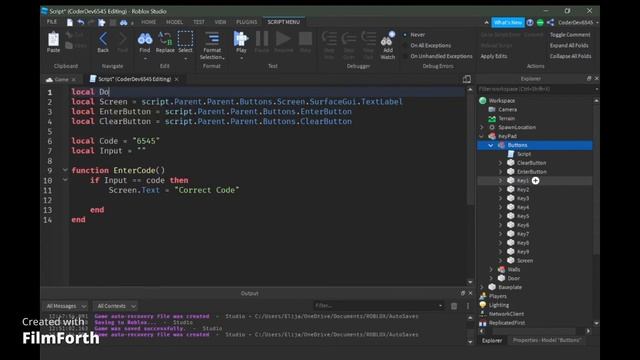The height and width of the screenshot is (360, 640).
Task: Select Key5 in the Explorer tree
Action: (x=522, y=216)
